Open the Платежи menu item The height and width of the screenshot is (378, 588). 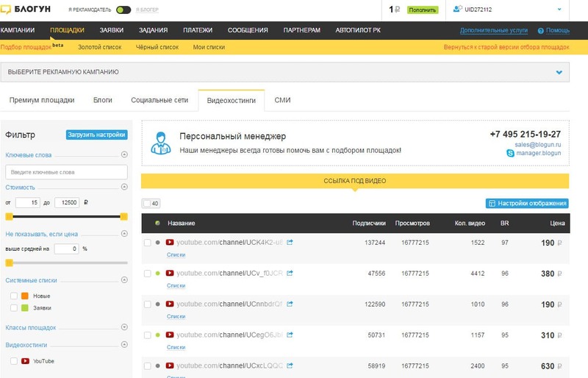(198, 30)
